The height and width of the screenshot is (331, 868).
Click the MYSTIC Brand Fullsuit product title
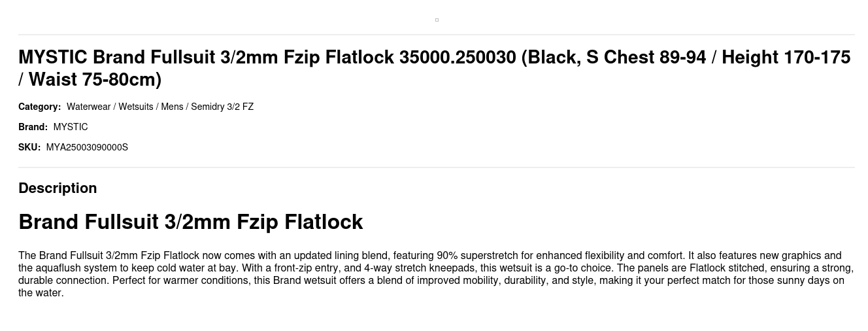[x=261, y=58]
